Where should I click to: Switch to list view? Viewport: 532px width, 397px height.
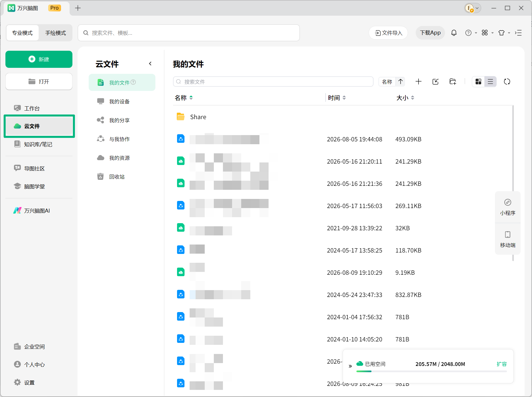pos(490,82)
